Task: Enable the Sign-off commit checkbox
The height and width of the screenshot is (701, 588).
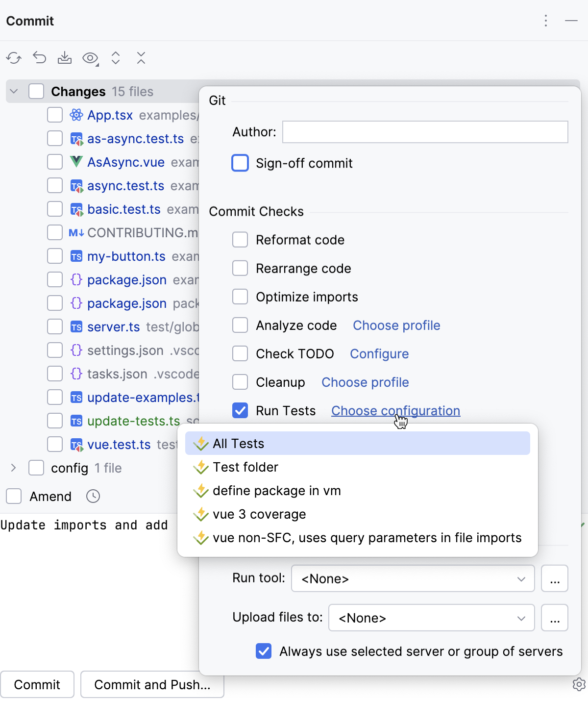Action: [240, 163]
